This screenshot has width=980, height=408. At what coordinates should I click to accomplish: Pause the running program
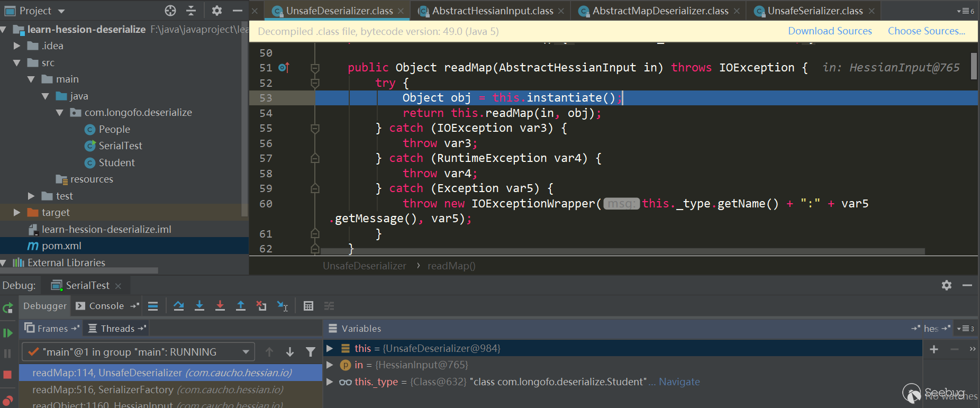click(8, 353)
